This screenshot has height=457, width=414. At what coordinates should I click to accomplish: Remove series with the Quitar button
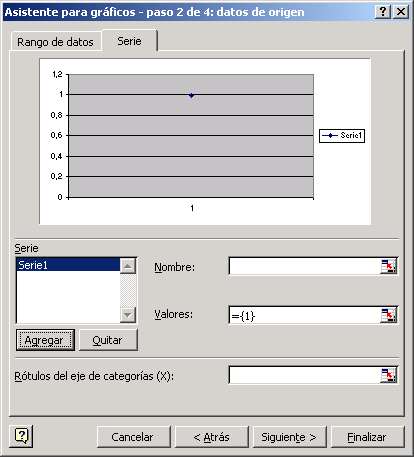pos(108,340)
